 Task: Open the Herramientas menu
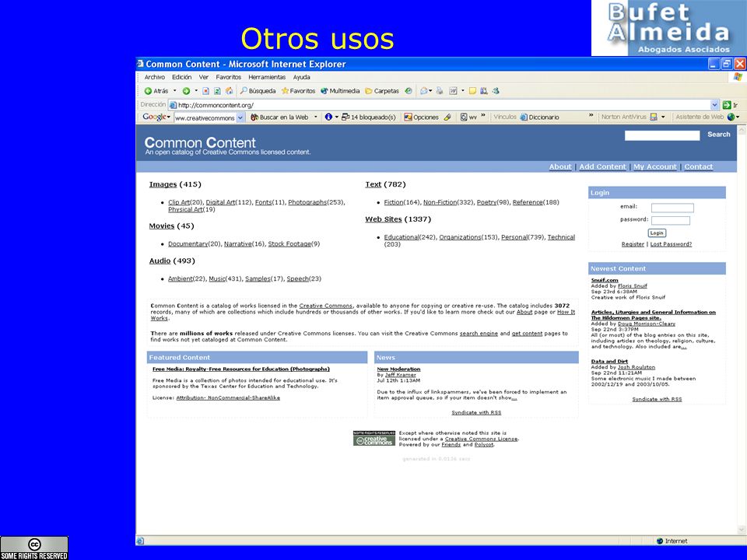coord(267,77)
